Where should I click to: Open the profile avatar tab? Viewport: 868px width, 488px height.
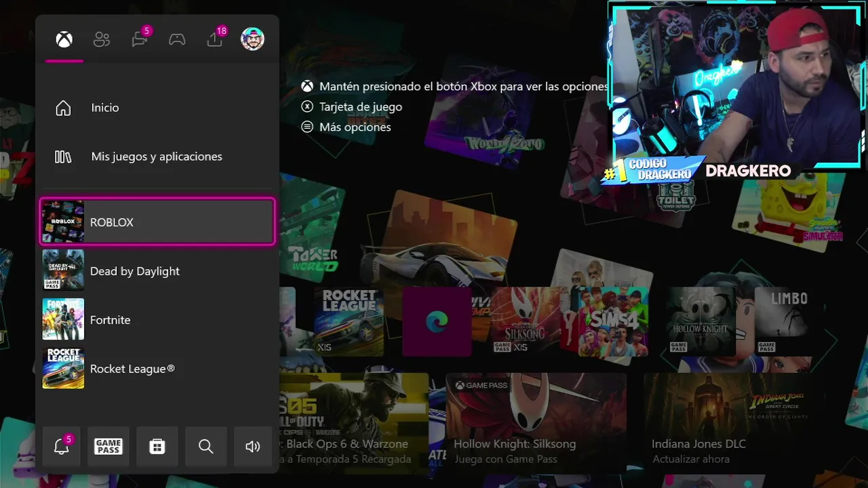[253, 39]
